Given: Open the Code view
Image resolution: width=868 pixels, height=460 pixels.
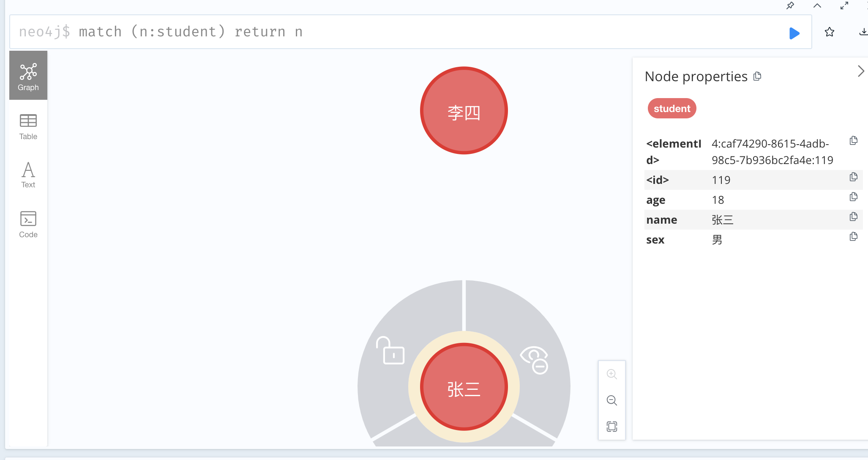Looking at the screenshot, I should point(28,224).
